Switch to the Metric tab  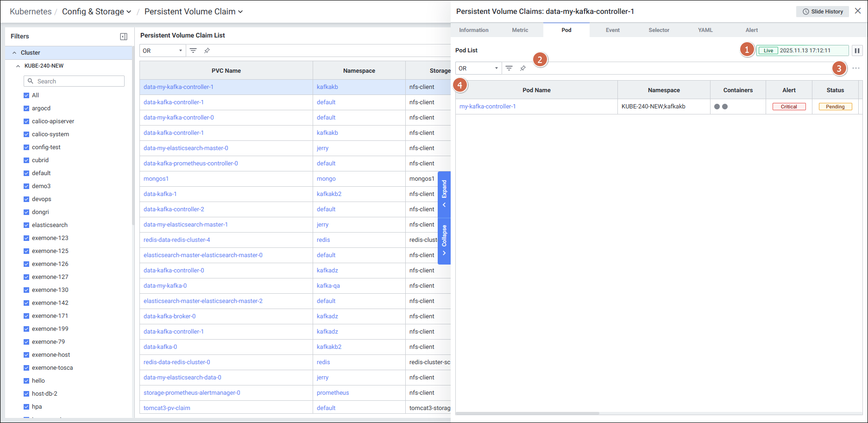click(520, 30)
